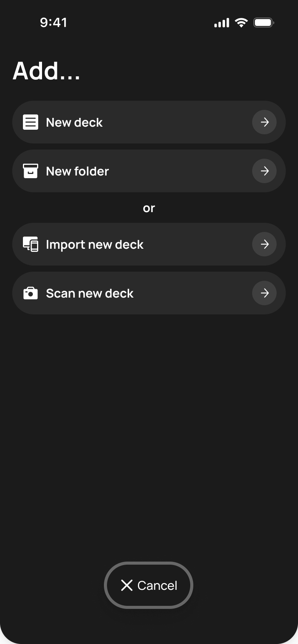298x644 pixels.
Task: Click the cellular signal bars icon
Action: point(222,23)
